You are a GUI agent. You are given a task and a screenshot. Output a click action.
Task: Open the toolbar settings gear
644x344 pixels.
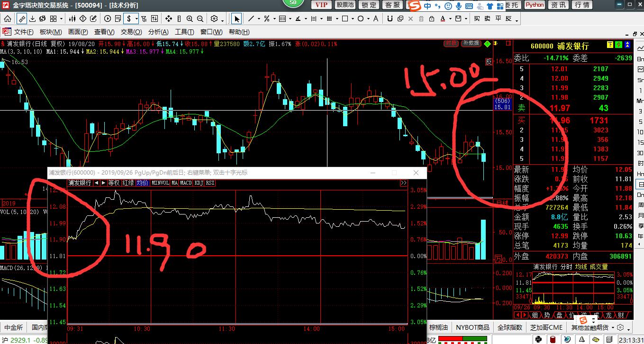[214, 19]
